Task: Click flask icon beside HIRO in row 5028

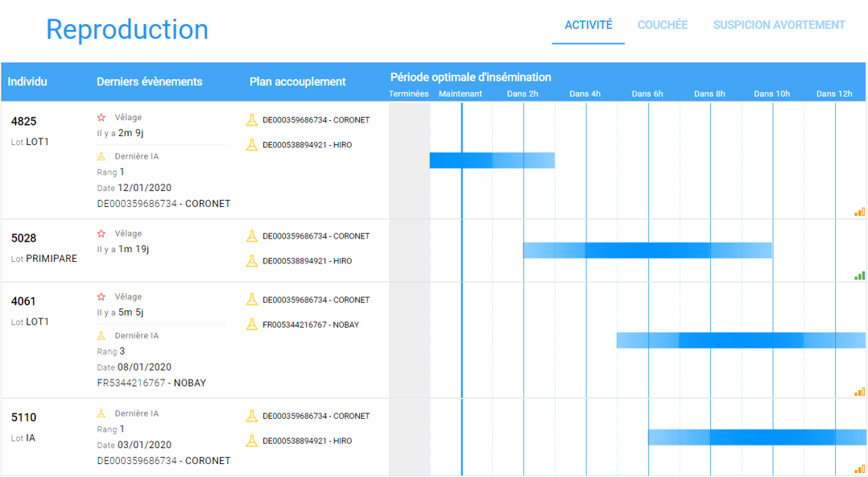Action: point(251,261)
